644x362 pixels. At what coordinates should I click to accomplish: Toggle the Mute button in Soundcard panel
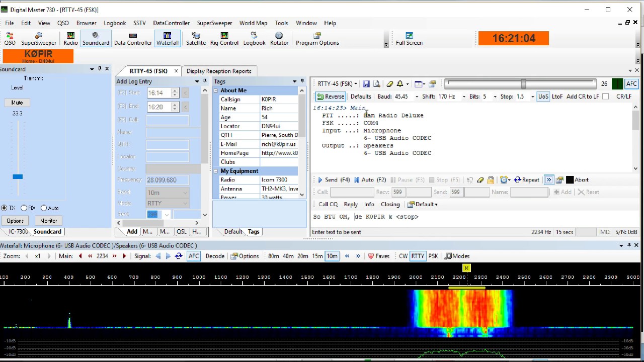tap(17, 103)
